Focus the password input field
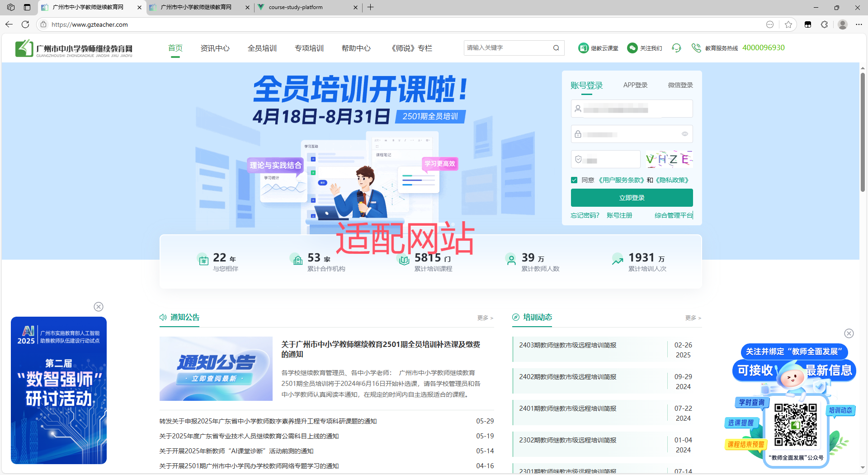Image resolution: width=868 pixels, height=475 pixels. point(632,134)
